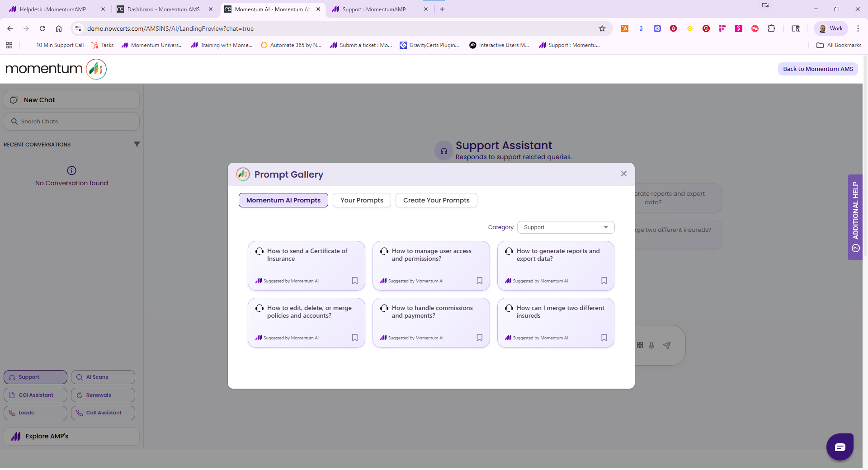The image size is (868, 470).
Task: Switch to Dashboard - Momentum AMS tab
Action: [163, 9]
